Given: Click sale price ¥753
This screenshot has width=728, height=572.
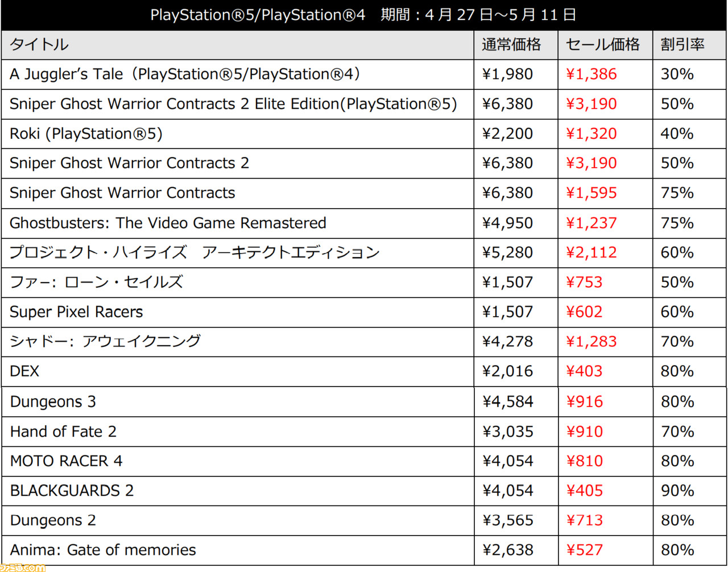Looking at the screenshot, I should (584, 282).
